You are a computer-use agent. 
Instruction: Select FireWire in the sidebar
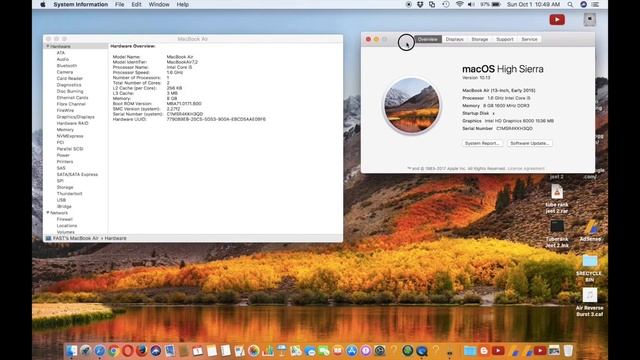(x=65, y=110)
